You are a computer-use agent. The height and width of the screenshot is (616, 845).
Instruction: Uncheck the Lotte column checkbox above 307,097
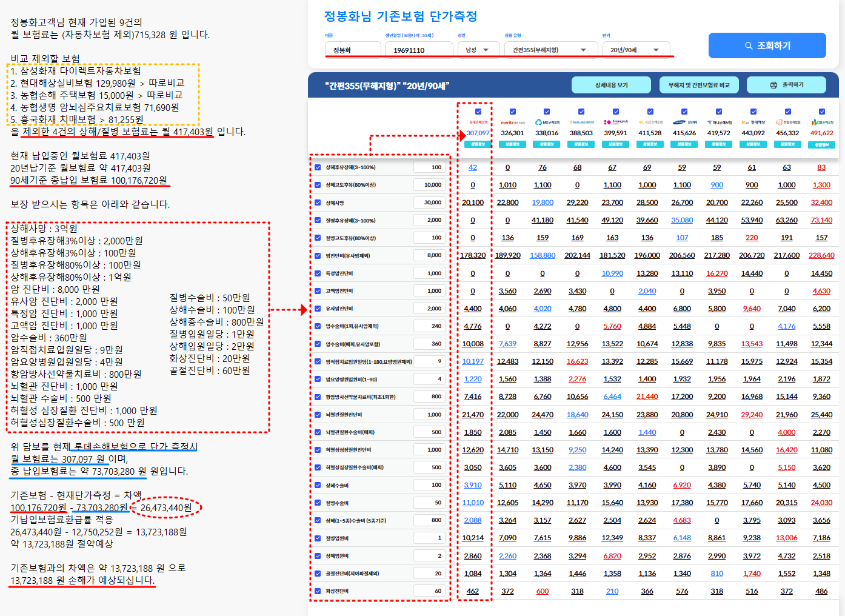coord(478,112)
